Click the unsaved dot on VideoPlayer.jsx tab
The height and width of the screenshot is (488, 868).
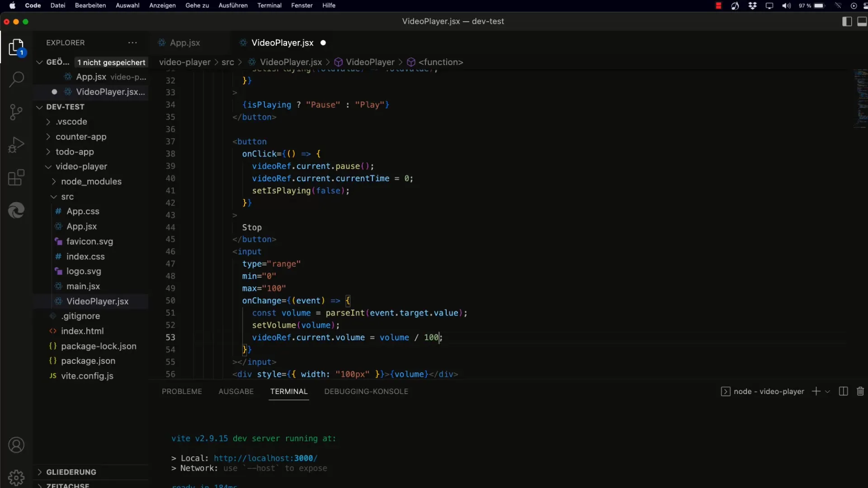click(323, 42)
